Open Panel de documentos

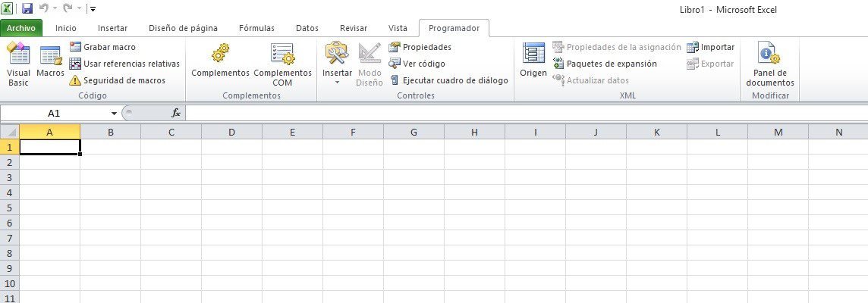(x=770, y=64)
